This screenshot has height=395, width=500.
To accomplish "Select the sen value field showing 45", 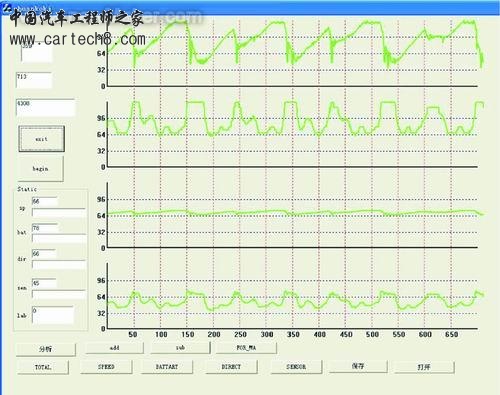I will 44,283.
